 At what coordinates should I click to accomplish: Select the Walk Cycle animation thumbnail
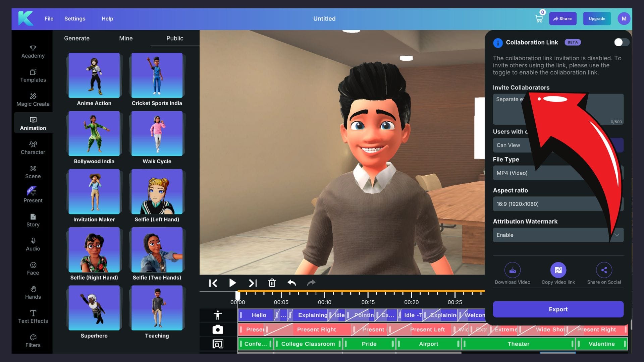pos(156,134)
